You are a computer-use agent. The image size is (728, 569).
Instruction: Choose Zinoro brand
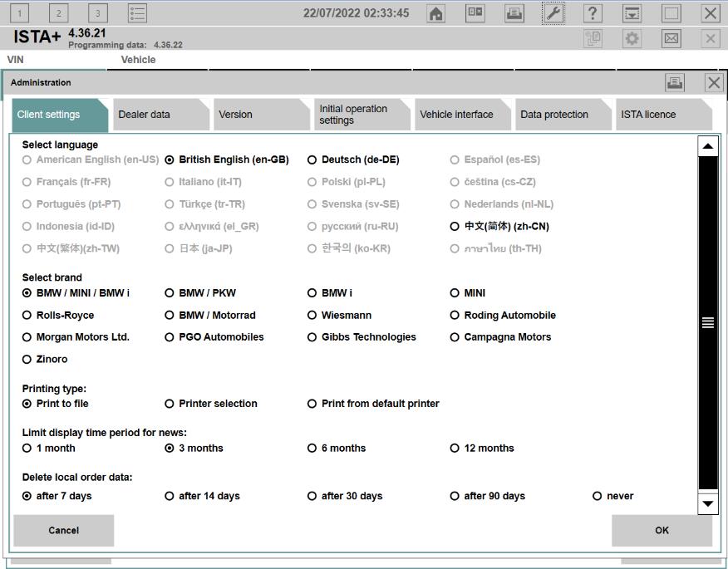45,359
